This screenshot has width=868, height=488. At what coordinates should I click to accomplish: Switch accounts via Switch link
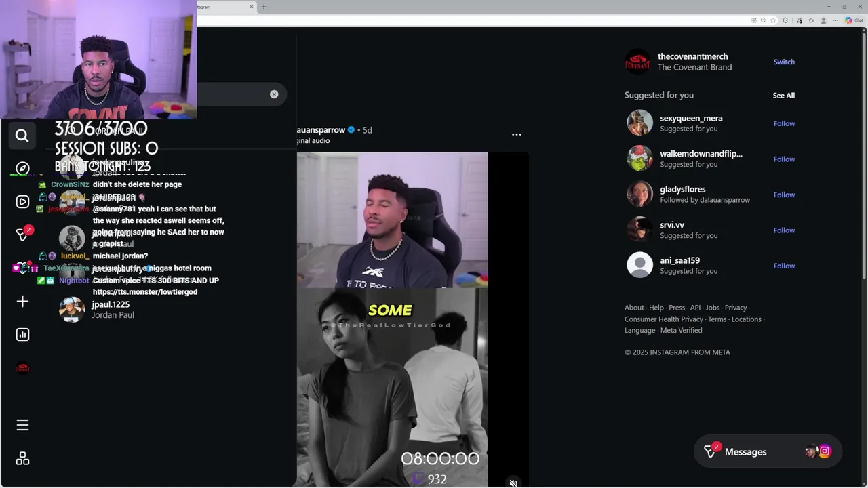click(784, 62)
